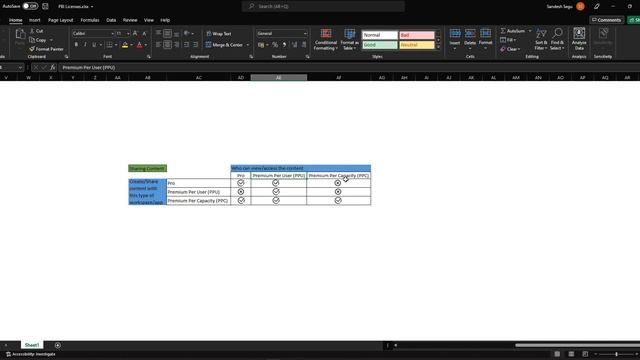Apply the Neutral cell style
640x360 pixels.
(x=417, y=45)
